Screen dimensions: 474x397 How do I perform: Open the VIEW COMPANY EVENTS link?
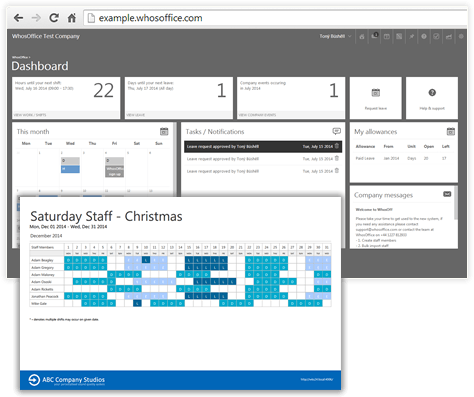click(x=257, y=115)
